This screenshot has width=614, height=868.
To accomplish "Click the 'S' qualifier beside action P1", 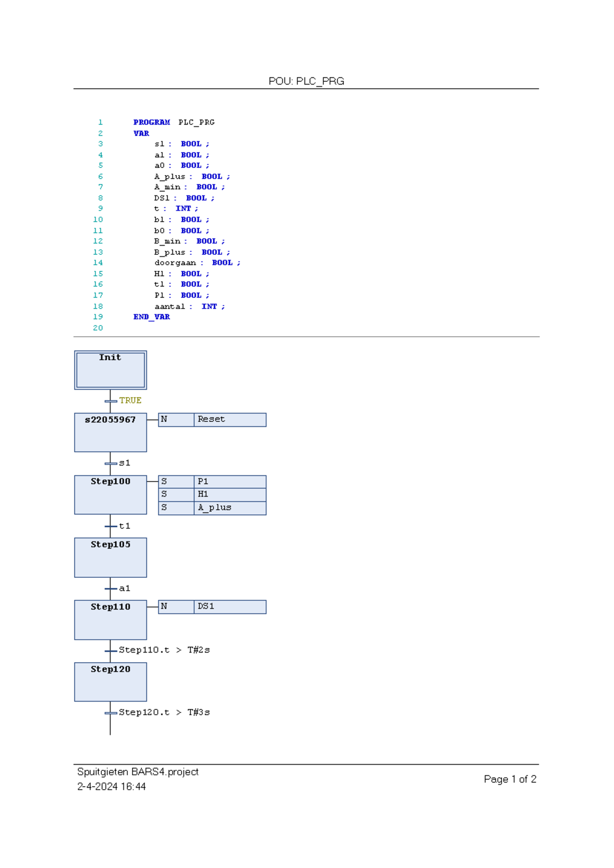I will 176,482.
